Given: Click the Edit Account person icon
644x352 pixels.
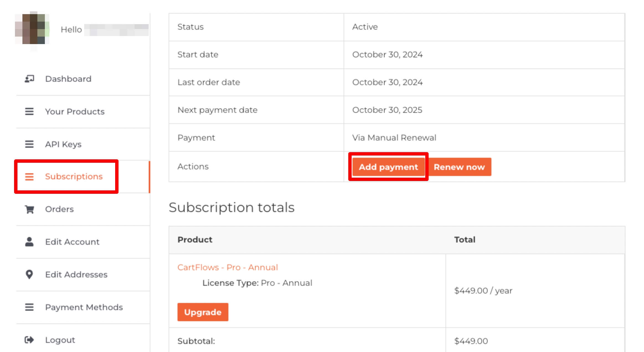Looking at the screenshot, I should point(29,242).
